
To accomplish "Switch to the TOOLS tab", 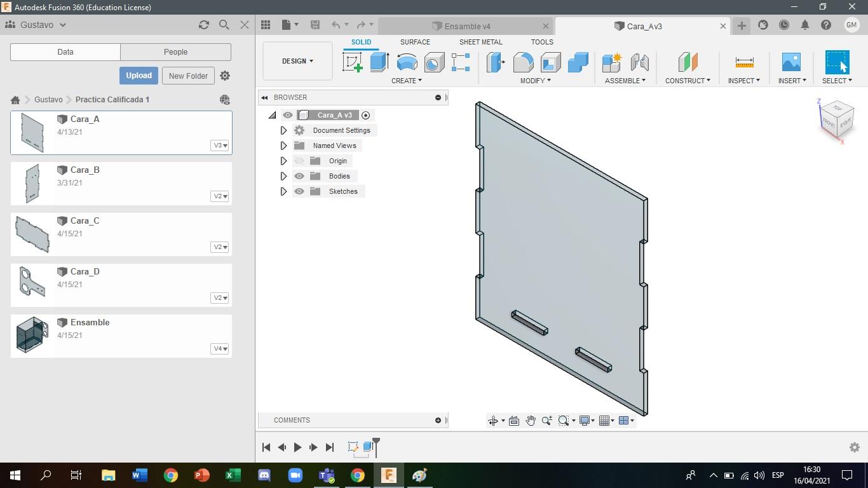I will (x=542, y=42).
